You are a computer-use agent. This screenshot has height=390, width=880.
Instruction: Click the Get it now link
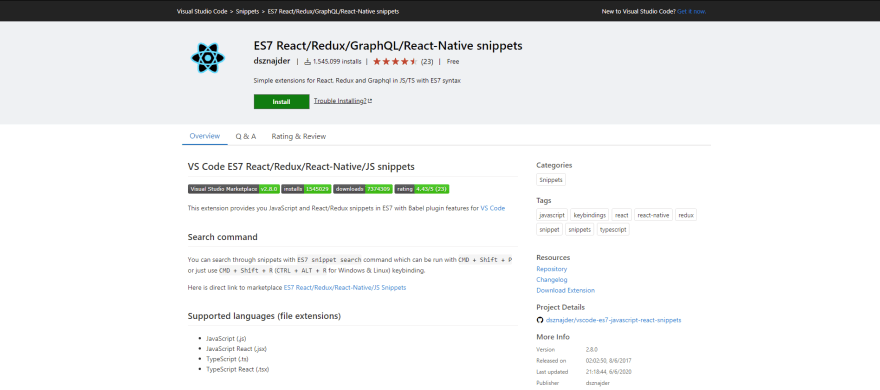point(691,11)
